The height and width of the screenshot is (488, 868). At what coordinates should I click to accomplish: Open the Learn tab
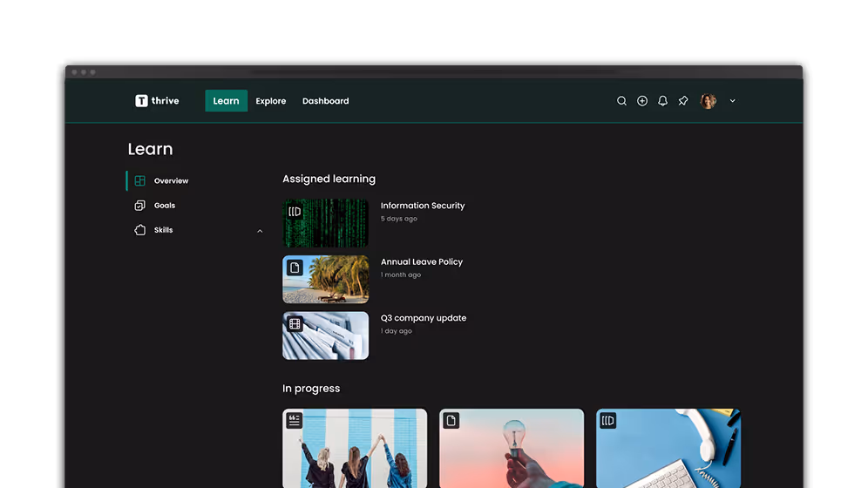click(226, 101)
